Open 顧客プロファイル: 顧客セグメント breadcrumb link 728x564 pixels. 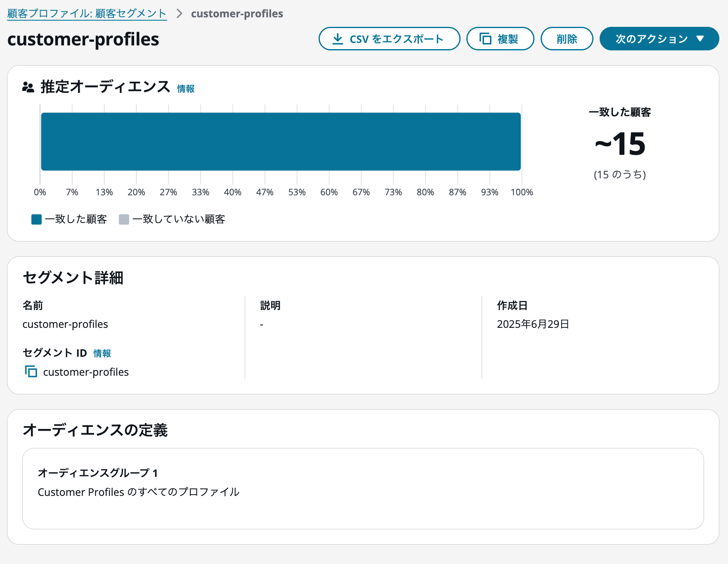(87, 14)
